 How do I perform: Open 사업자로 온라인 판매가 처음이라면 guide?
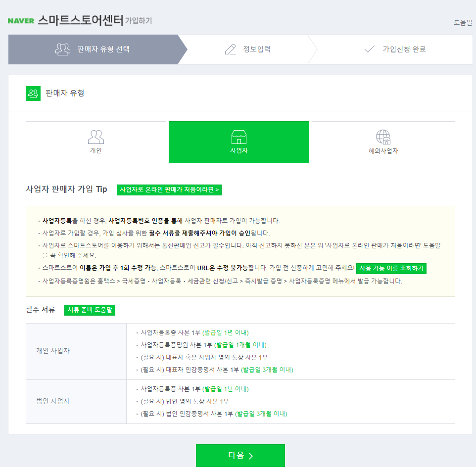click(169, 190)
